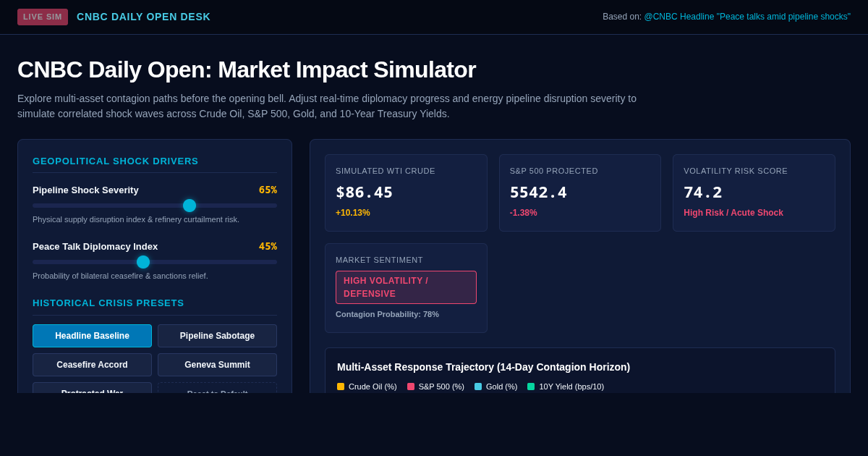
Task: Click the LIVE SIM badge
Action: coord(43,17)
